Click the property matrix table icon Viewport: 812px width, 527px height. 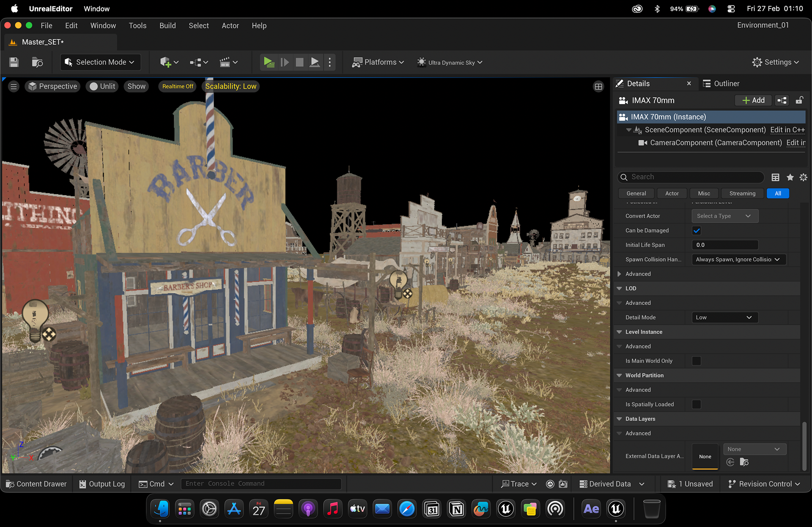[775, 177]
